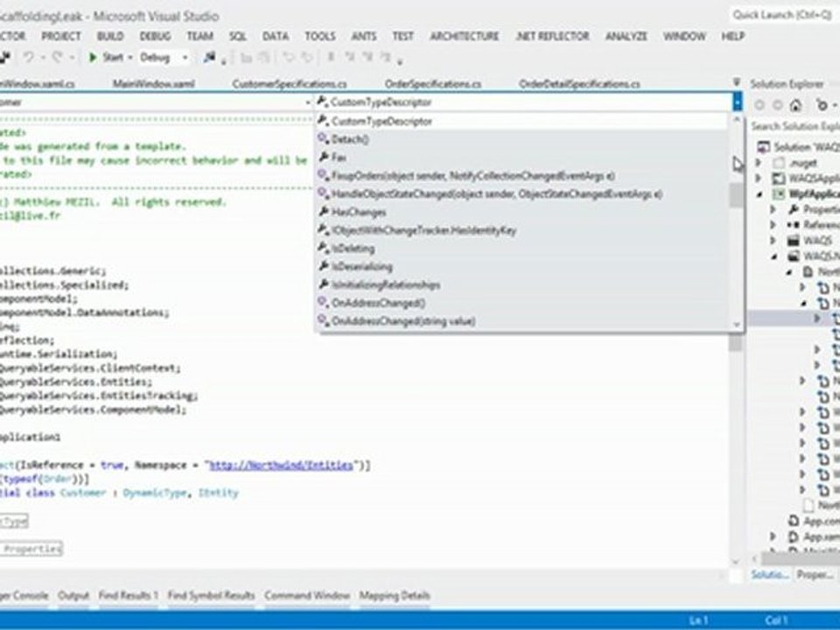Expand the collapsed Properties region in code

point(31,549)
